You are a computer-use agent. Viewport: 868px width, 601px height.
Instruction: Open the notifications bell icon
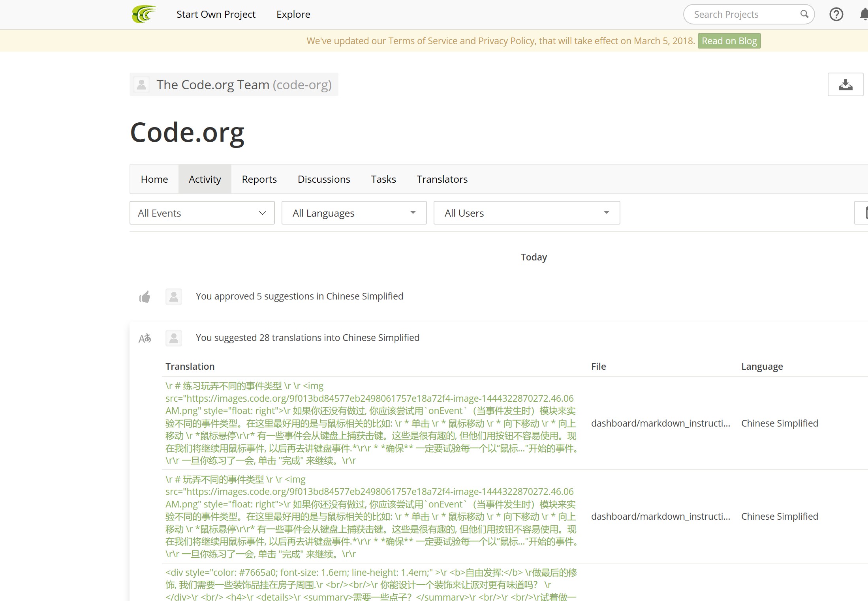point(864,14)
